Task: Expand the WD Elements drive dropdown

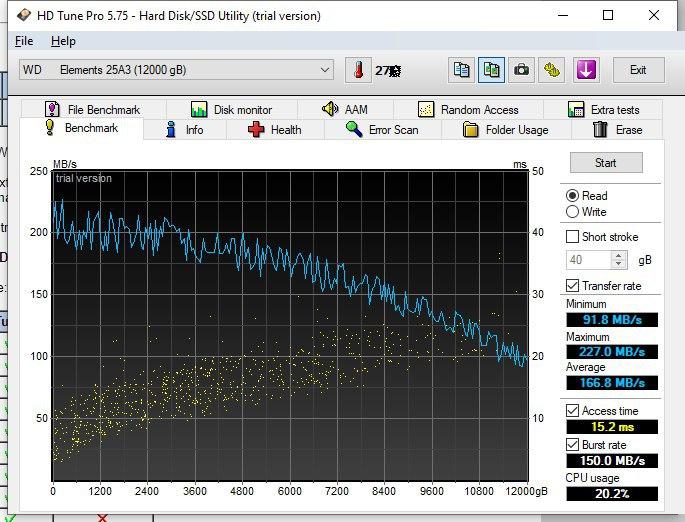Action: pos(325,70)
